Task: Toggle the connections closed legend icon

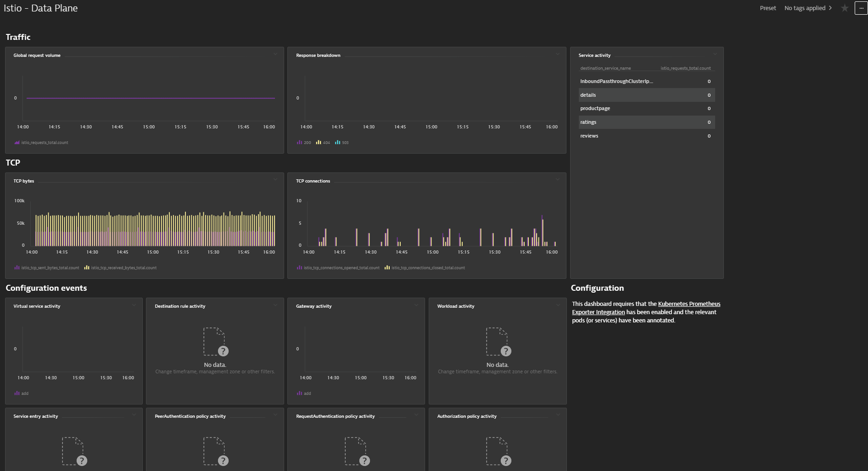Action: pos(387,268)
